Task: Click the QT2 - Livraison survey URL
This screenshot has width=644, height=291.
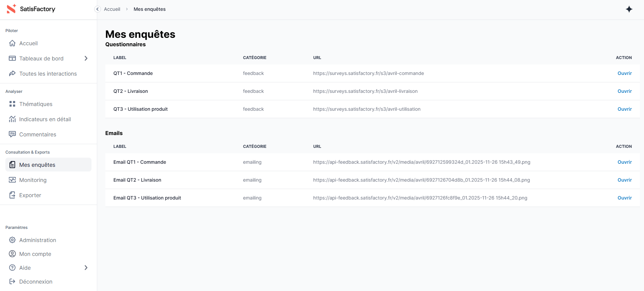Action: [365, 91]
